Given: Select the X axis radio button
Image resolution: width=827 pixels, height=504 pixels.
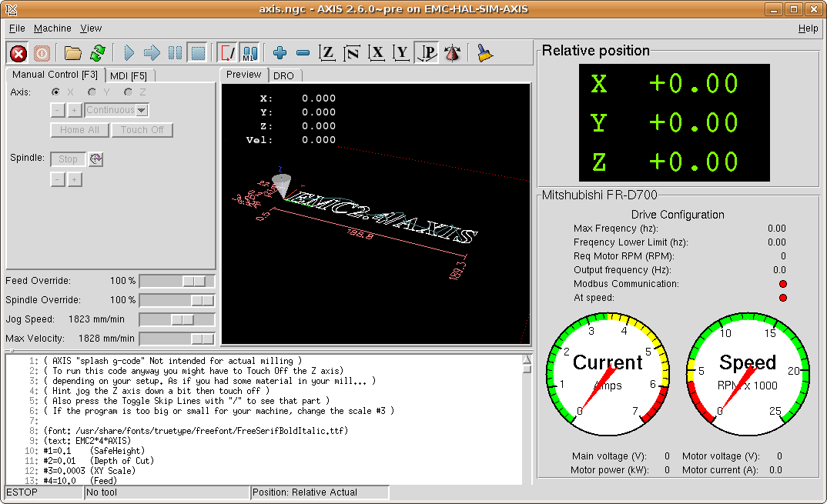Looking at the screenshot, I should [55, 92].
